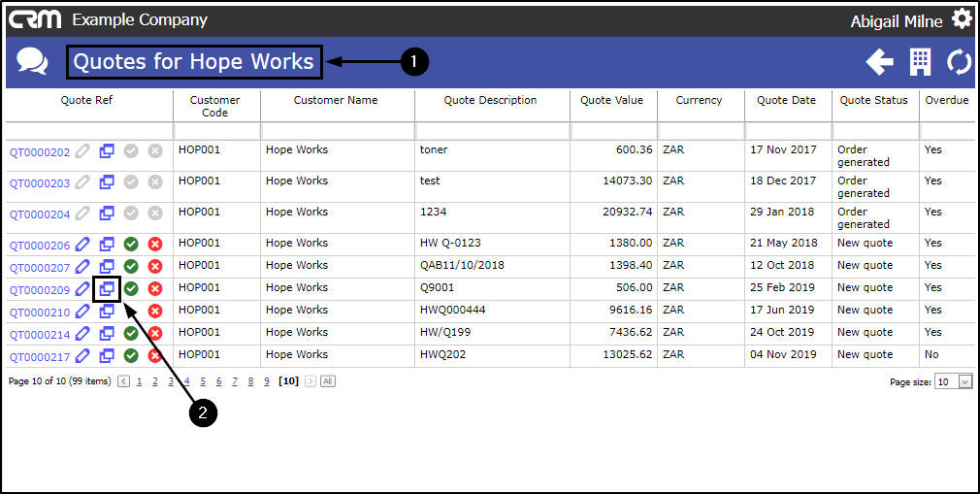Go back using the white left arrow
Viewport: 980px width, 494px height.
point(879,62)
